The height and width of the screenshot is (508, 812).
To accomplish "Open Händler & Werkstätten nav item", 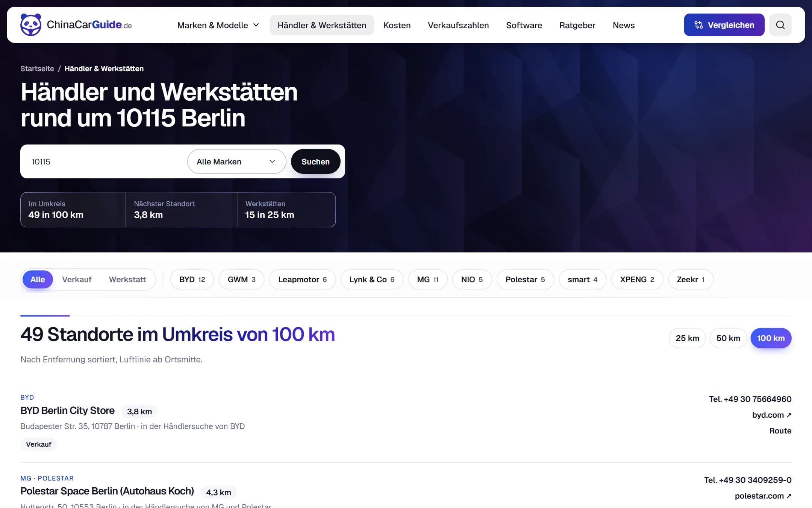I will tap(322, 25).
